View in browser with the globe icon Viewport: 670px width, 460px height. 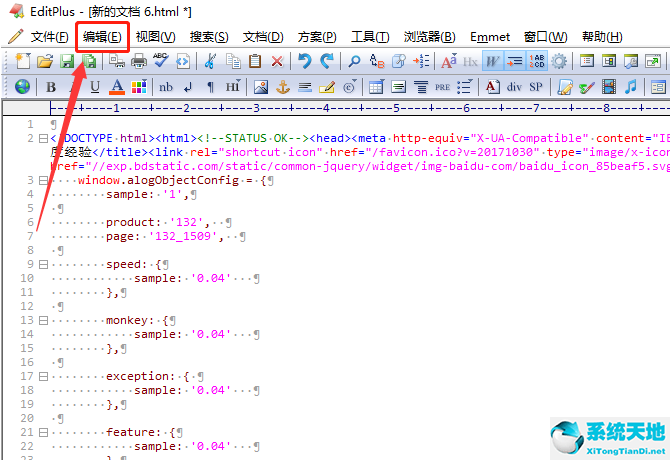click(22, 87)
